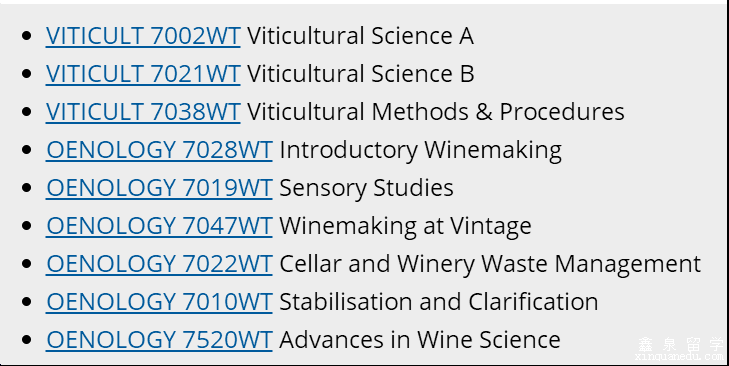Click the Viticultural Science A title text
This screenshot has height=366, width=729.
[x=360, y=36]
